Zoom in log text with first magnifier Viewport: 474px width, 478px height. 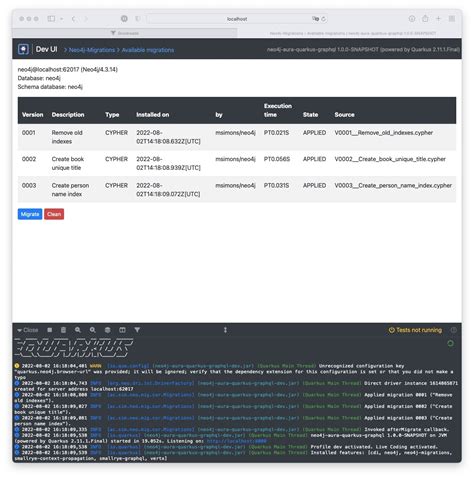[78, 330]
